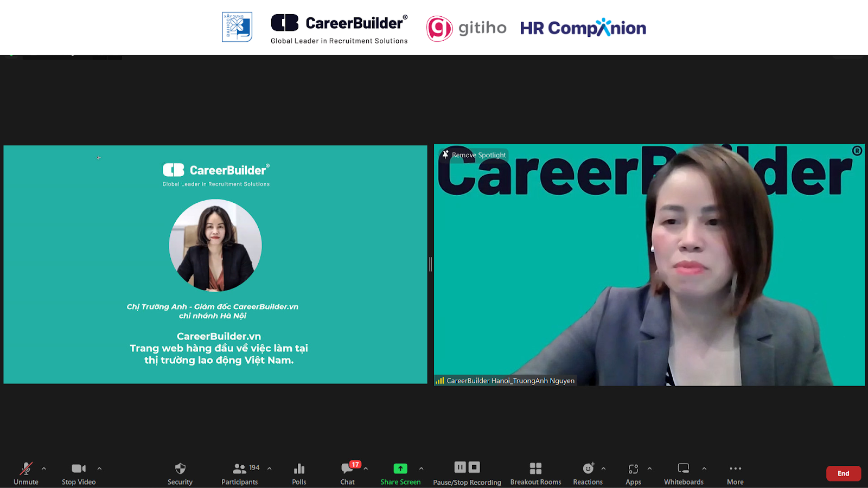868x488 pixels.
Task: Click the spotlighted speaker video
Action: point(649,265)
